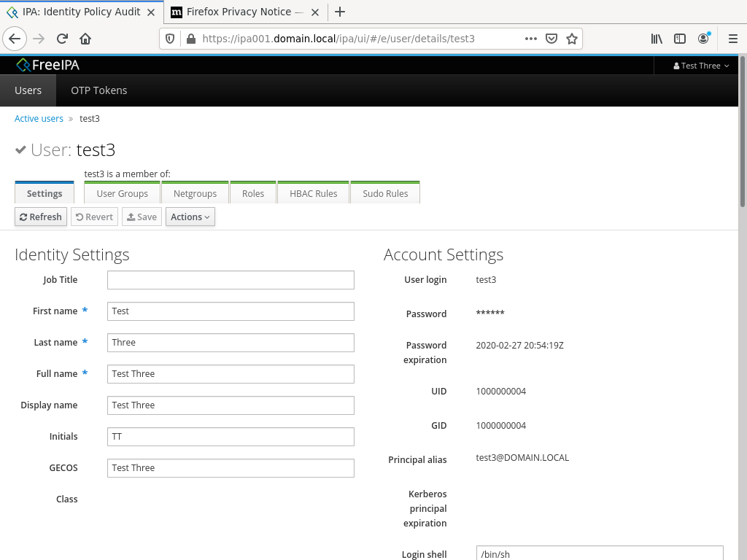Click the UID value 1000000004
Screen dimensions: 747x560
tap(500, 392)
